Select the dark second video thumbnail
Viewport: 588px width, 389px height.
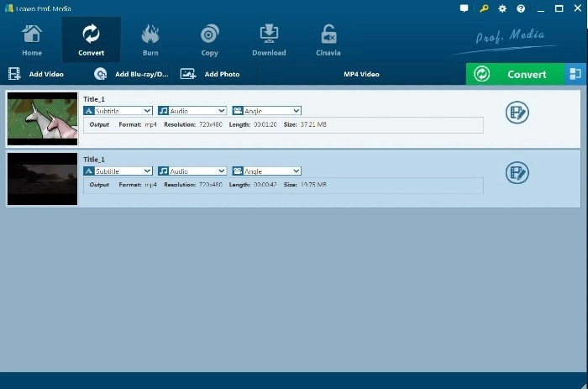tap(42, 179)
